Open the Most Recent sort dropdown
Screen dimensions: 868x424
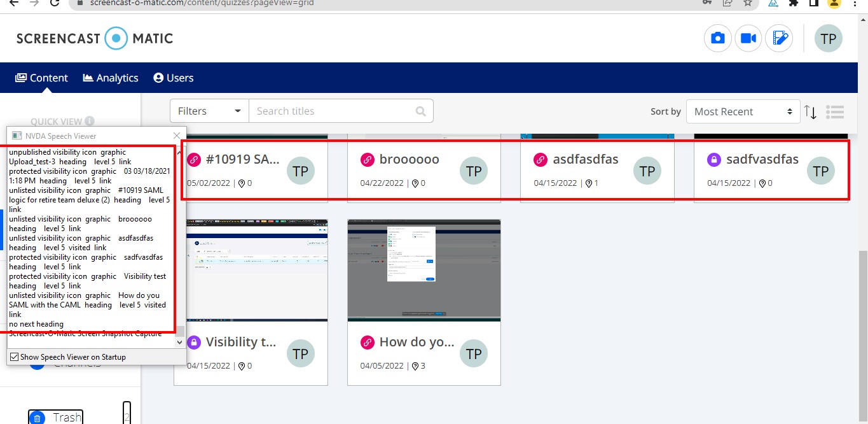tap(742, 111)
